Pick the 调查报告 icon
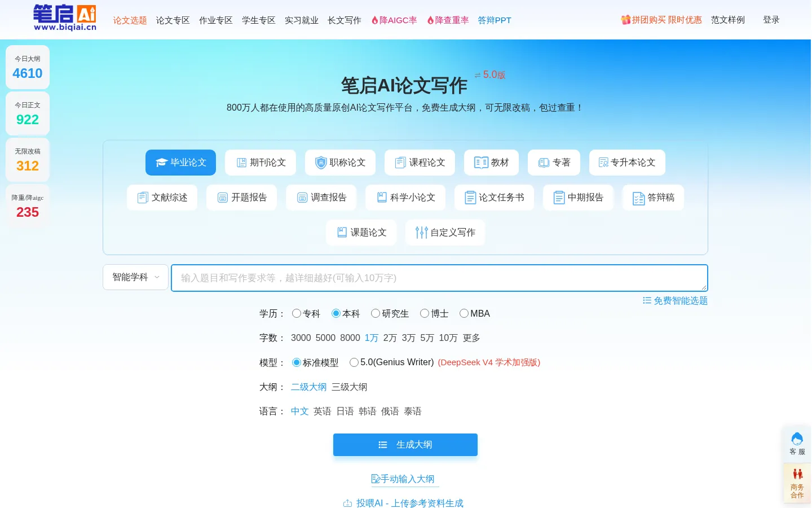The height and width of the screenshot is (508, 812). click(302, 198)
